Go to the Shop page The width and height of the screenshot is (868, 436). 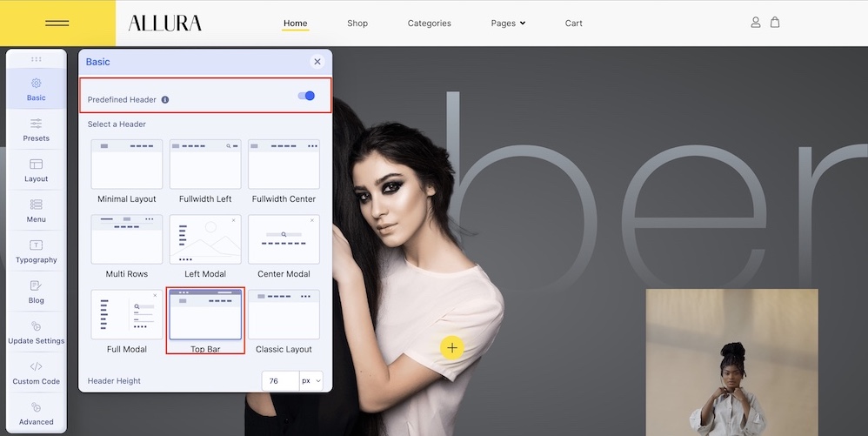357,23
